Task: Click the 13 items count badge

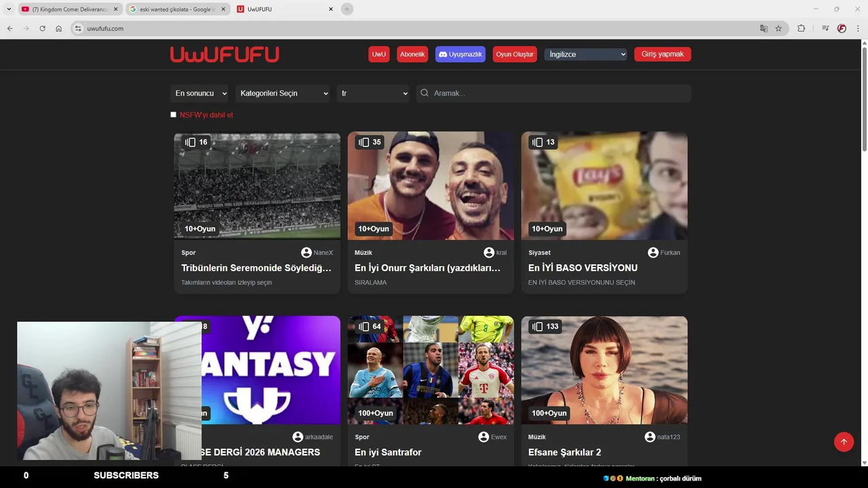Action: 544,142
